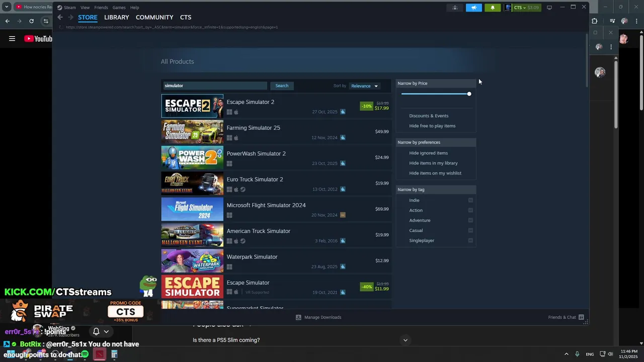644x362 pixels.
Task: Open the Steam friends icon in title bar
Action: pyautogui.click(x=455, y=8)
